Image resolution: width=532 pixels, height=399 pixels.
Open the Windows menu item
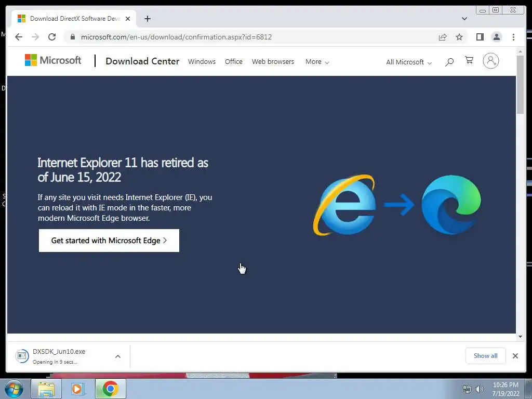pos(202,61)
